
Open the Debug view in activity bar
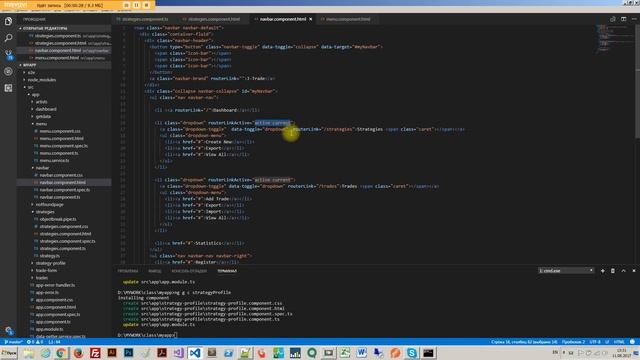click(x=8, y=71)
